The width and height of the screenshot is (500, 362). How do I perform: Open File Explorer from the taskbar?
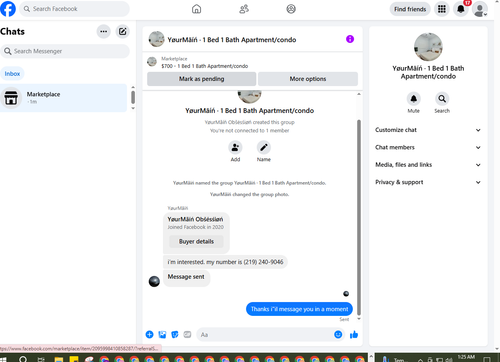pos(59,359)
